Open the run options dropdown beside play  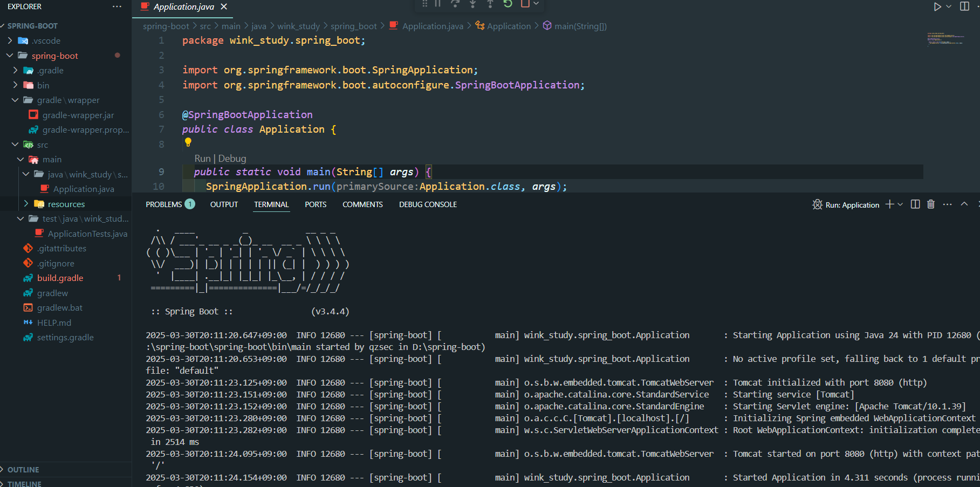pyautogui.click(x=949, y=6)
